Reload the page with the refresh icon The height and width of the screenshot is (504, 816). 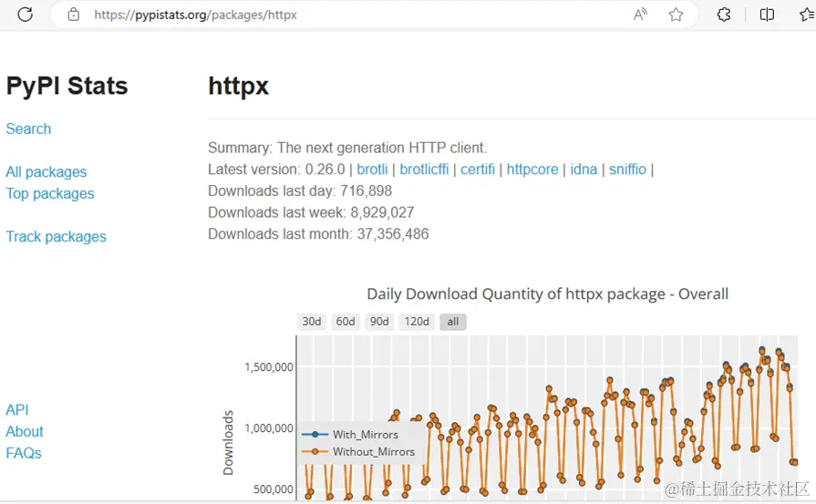[25, 15]
